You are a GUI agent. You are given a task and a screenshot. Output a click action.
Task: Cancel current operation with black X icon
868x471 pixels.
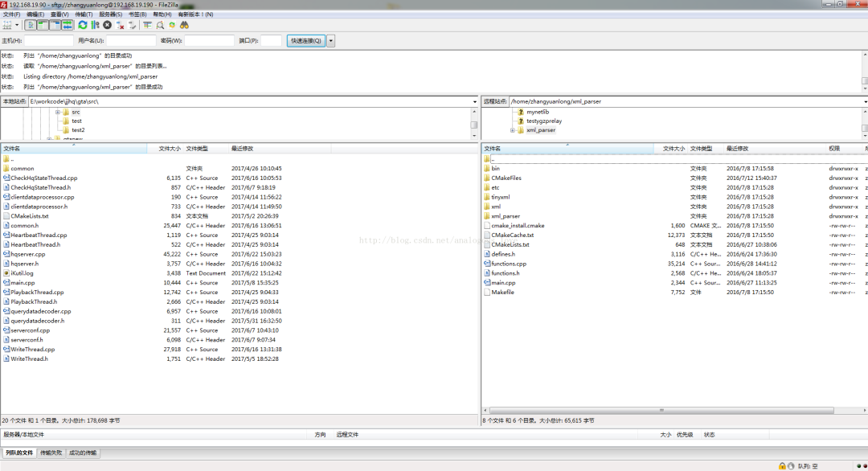[x=108, y=25]
